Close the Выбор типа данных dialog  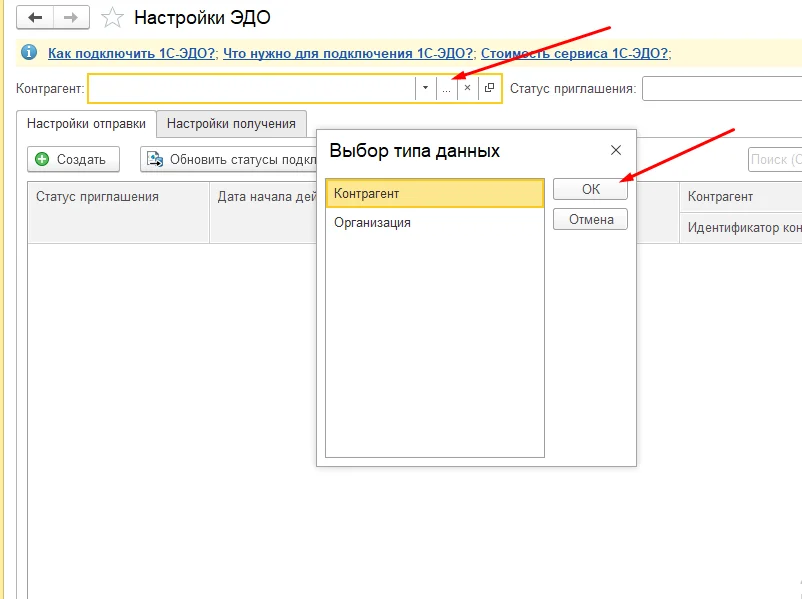pyautogui.click(x=616, y=150)
